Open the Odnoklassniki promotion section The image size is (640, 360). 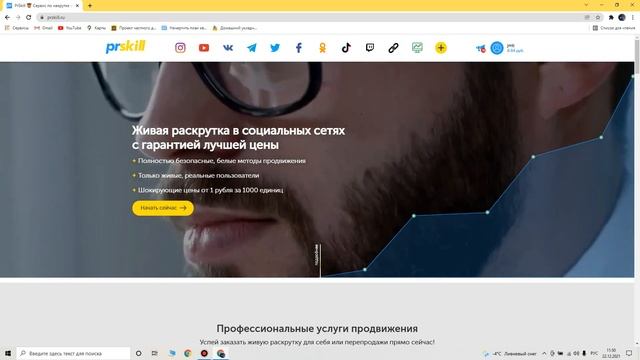pos(322,48)
